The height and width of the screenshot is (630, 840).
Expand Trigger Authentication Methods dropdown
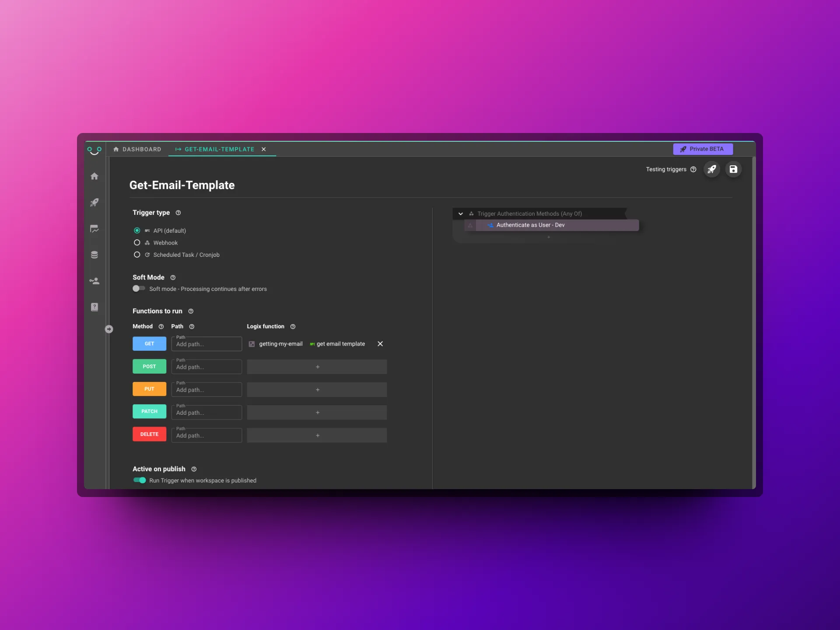(460, 214)
